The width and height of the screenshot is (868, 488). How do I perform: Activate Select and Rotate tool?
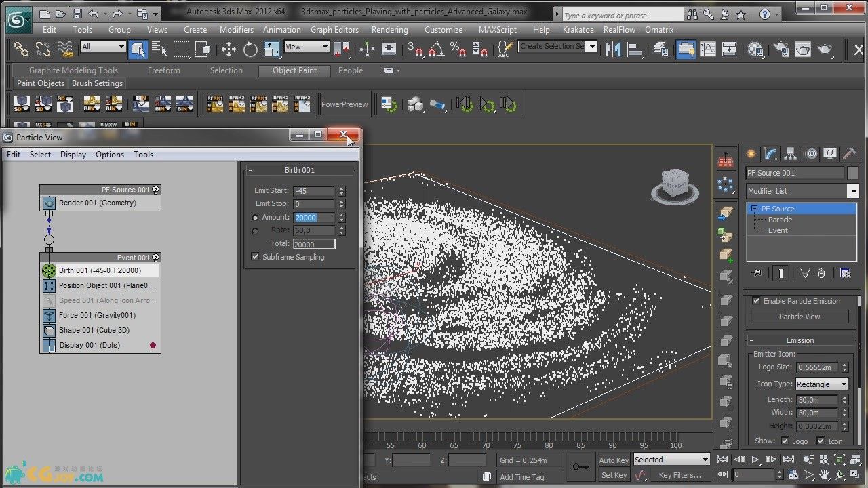point(250,49)
